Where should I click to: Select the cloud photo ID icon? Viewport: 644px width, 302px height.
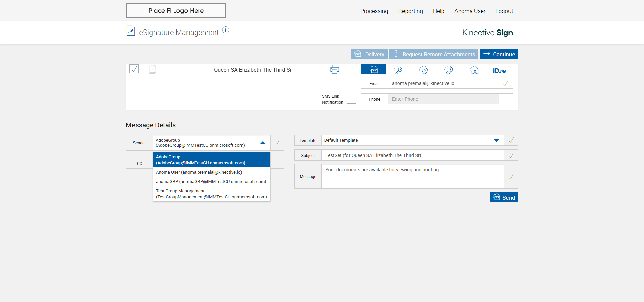[474, 70]
